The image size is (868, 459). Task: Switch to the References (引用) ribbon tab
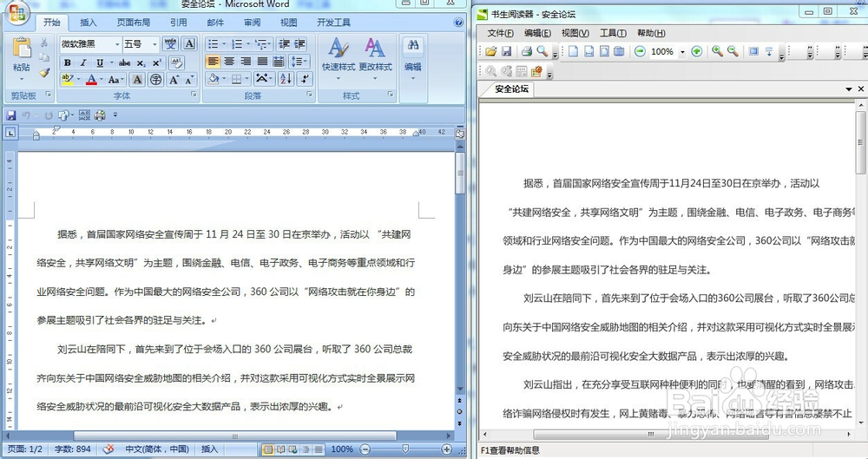click(178, 23)
